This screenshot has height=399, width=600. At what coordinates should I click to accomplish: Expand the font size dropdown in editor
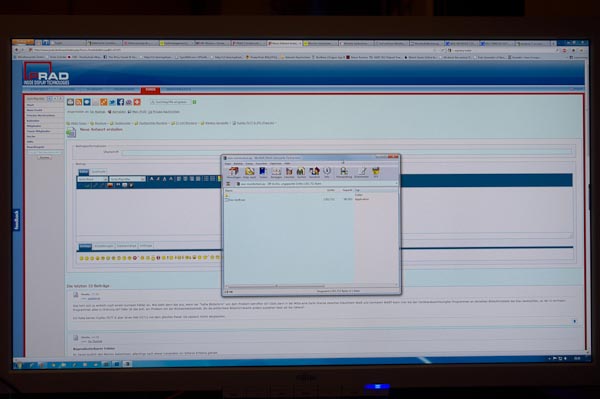tap(127, 179)
